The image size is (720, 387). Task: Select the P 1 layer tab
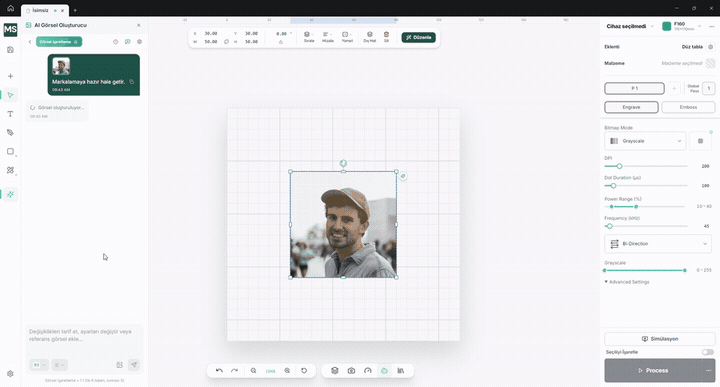tap(634, 88)
